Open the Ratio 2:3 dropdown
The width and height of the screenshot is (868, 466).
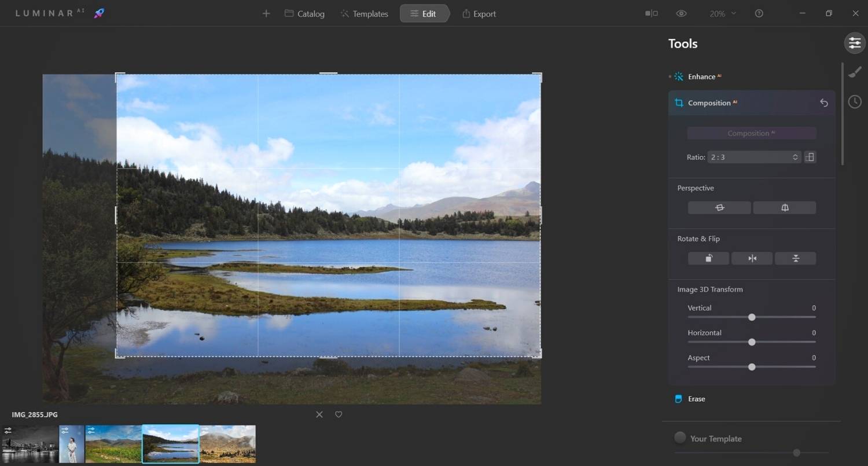(x=752, y=157)
